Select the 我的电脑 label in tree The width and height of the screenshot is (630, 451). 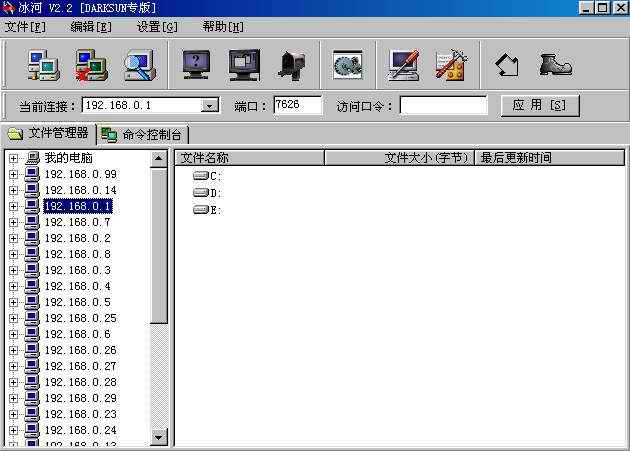(x=69, y=158)
